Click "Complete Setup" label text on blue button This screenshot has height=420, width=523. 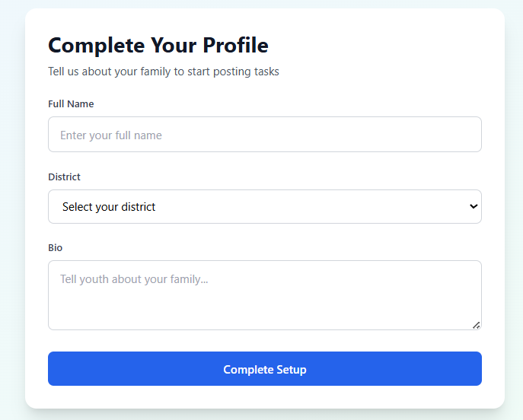264,370
